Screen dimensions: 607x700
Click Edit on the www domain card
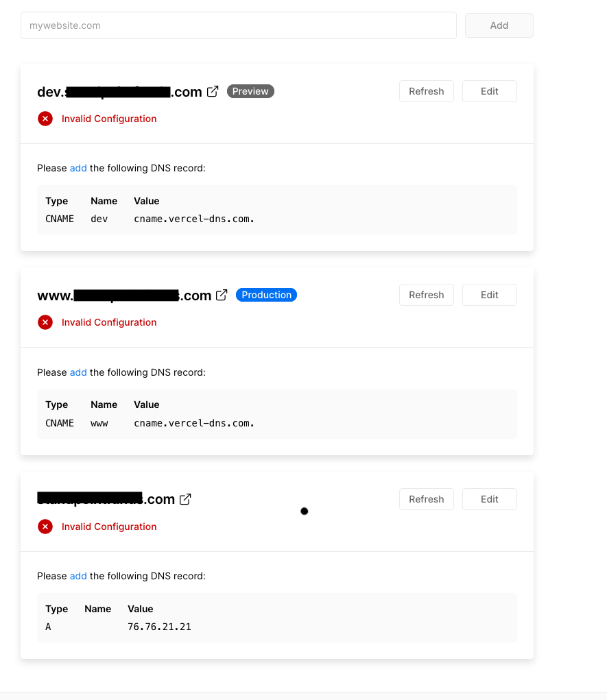pos(489,294)
